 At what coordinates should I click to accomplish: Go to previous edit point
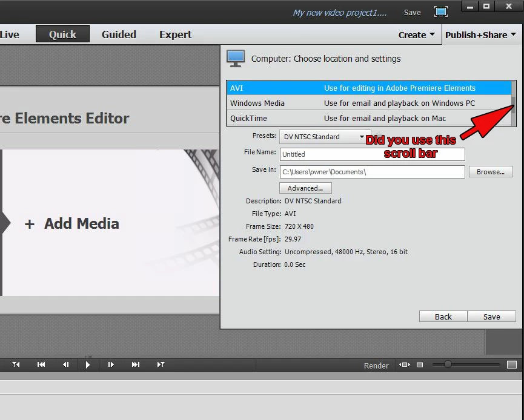(16, 364)
